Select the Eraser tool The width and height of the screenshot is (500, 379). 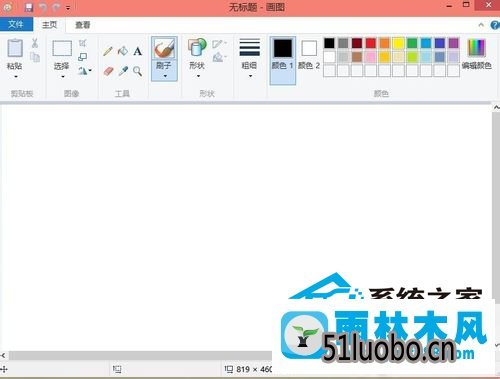tap(108, 71)
